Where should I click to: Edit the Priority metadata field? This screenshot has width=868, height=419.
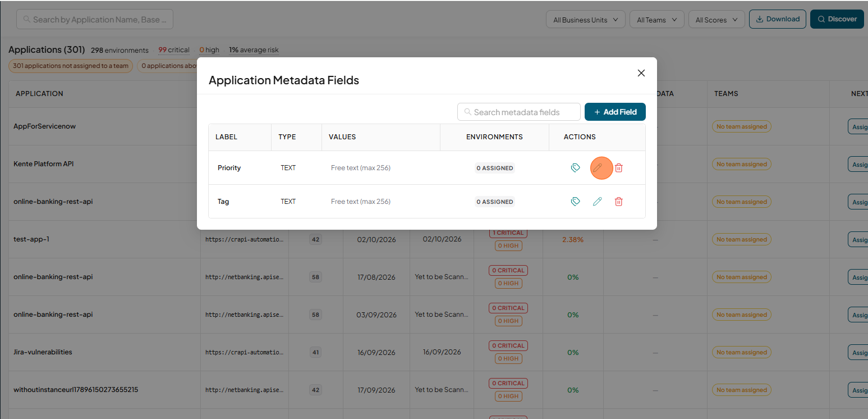tap(597, 167)
